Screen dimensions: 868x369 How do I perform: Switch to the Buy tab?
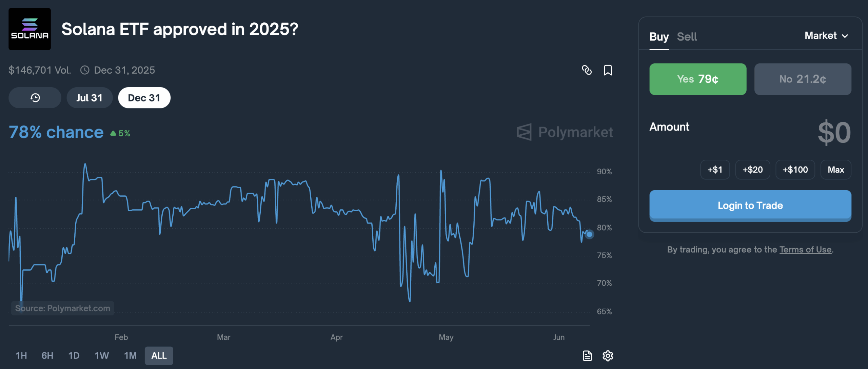659,37
